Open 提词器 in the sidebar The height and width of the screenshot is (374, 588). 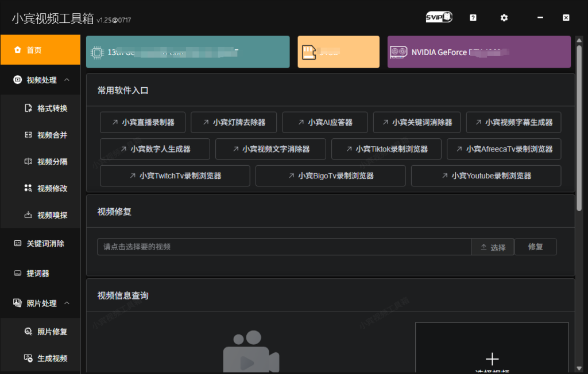(x=40, y=274)
